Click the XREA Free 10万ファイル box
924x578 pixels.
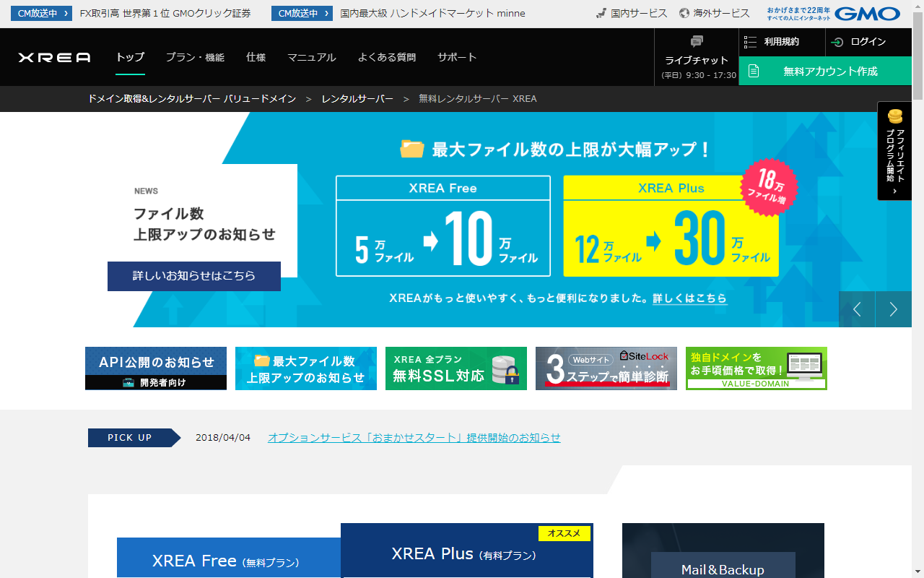coord(443,226)
